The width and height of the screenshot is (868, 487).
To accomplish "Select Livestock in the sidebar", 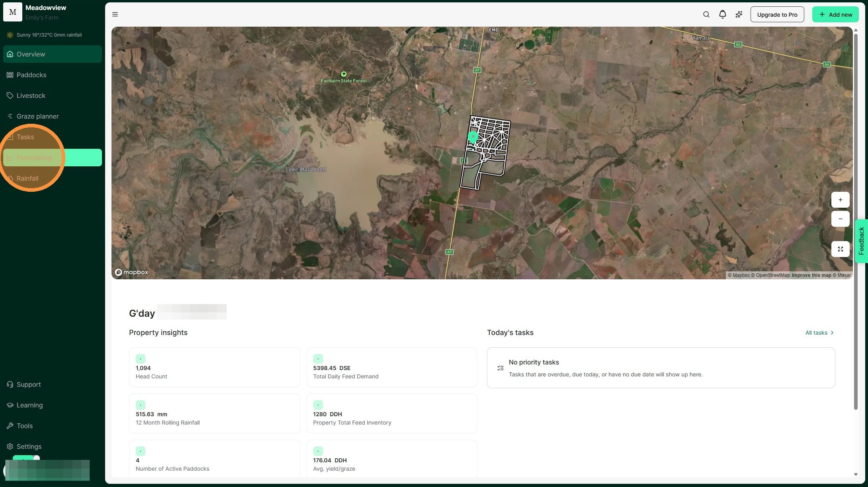I will click(x=31, y=95).
